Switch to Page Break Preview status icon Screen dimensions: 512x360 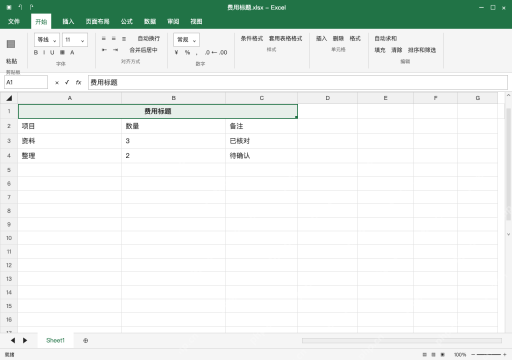(443, 354)
